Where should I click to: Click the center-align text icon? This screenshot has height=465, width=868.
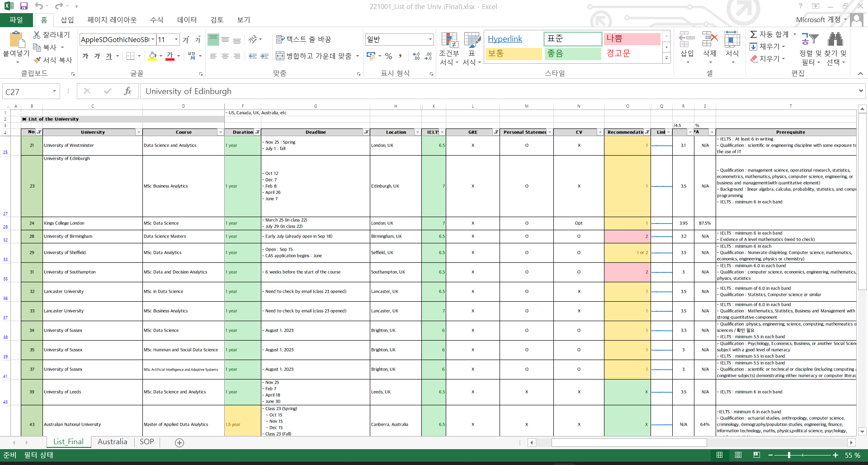[x=225, y=56]
